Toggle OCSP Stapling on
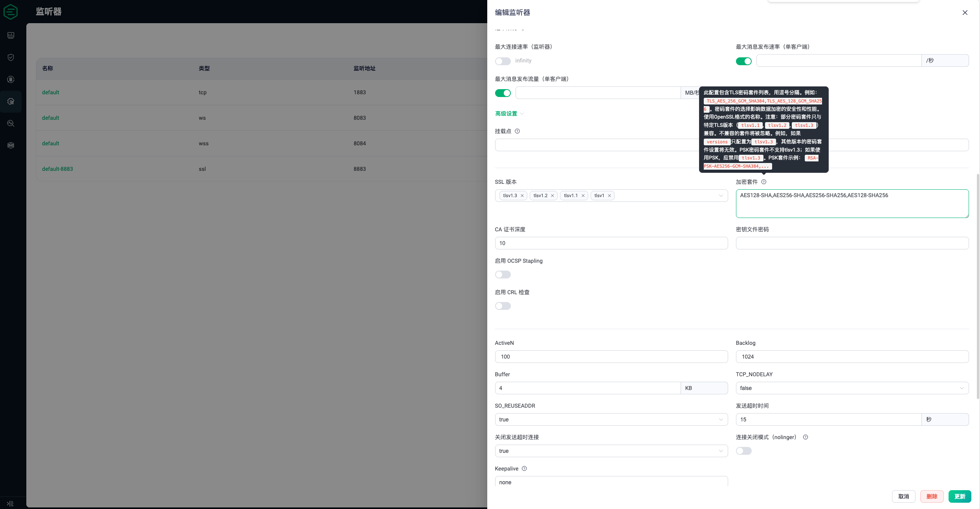The image size is (980, 509). point(503,275)
